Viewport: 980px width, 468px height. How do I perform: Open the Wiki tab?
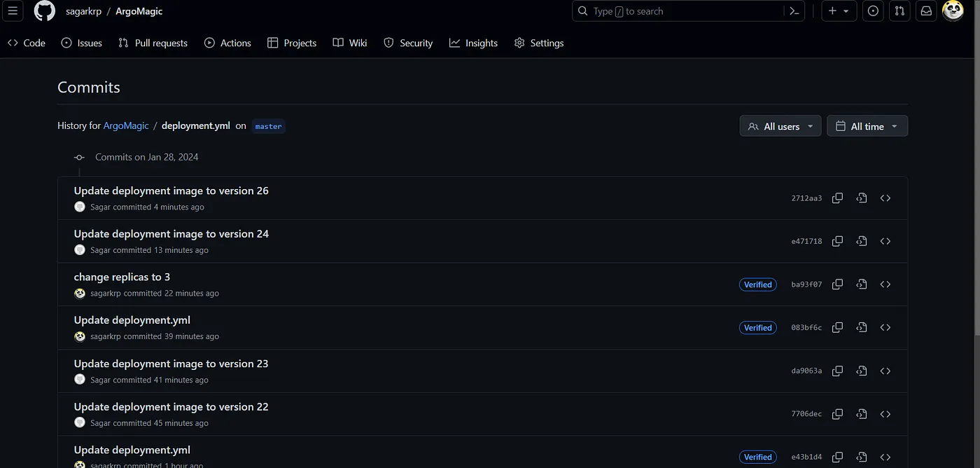click(350, 43)
